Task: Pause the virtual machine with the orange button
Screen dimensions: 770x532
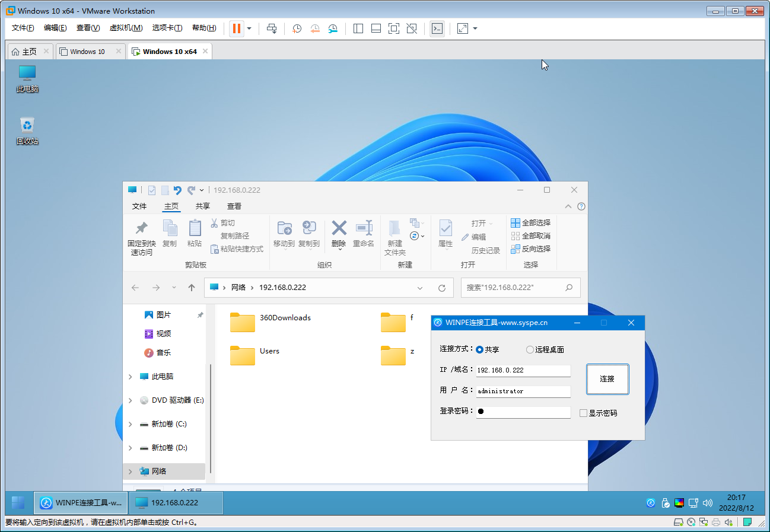Action: coord(237,28)
